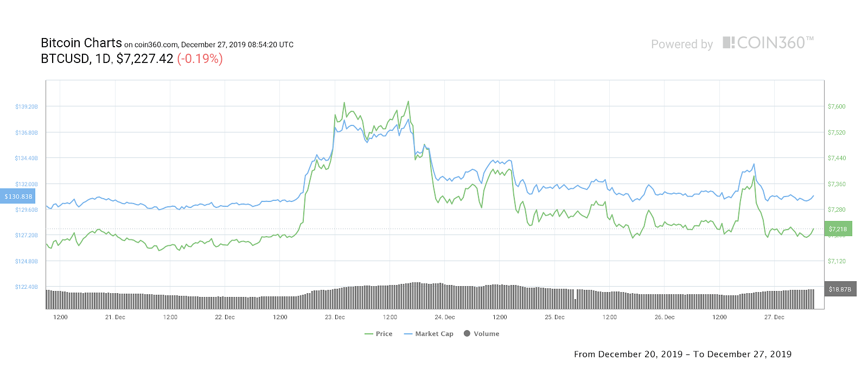
Task: Click the $139.20B market cap axis label
Action: click(27, 106)
